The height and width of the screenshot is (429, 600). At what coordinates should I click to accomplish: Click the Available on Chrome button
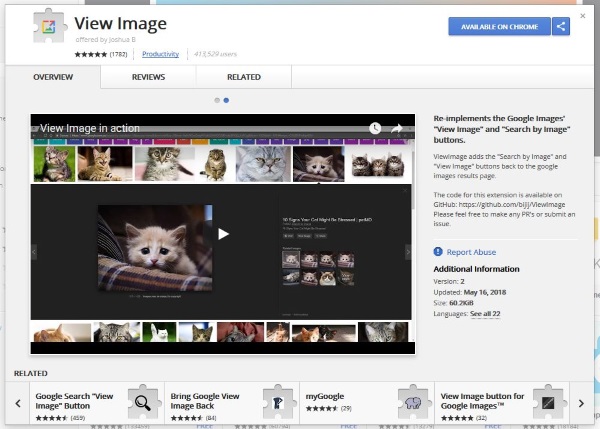coord(499,26)
